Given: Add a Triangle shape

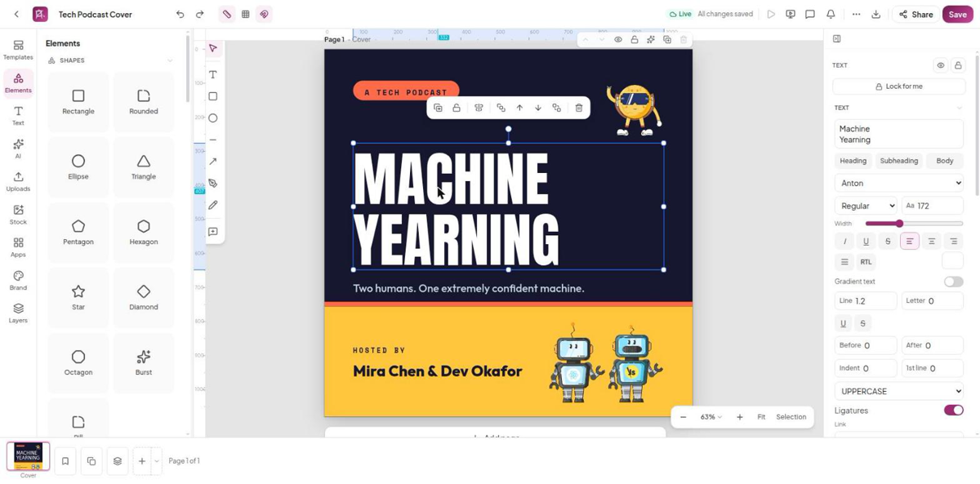Looking at the screenshot, I should 144,167.
